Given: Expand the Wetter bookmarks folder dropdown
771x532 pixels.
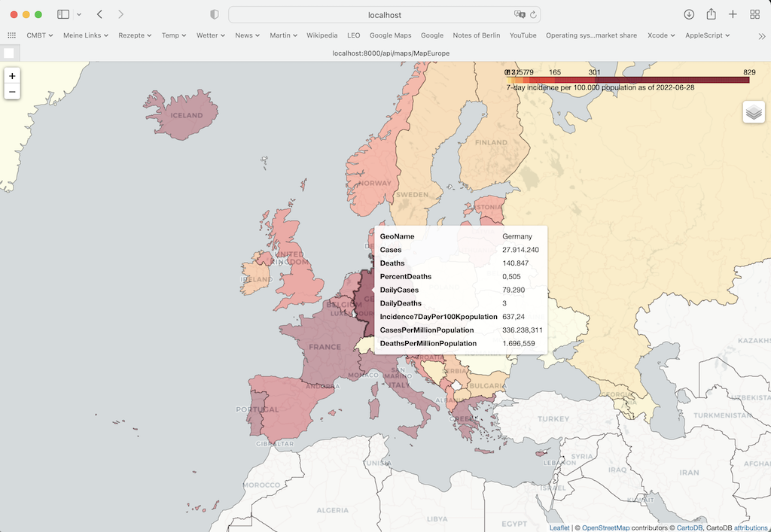Looking at the screenshot, I should pos(210,35).
